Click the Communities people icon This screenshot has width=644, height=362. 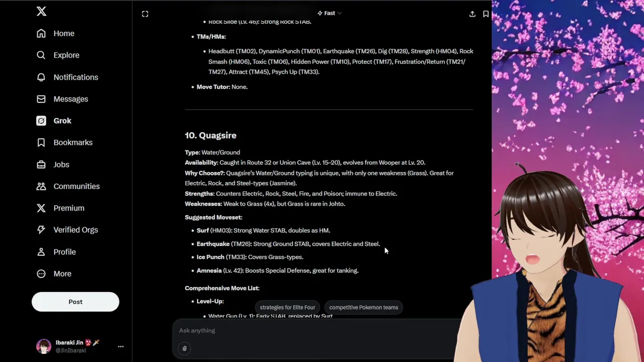(41, 186)
